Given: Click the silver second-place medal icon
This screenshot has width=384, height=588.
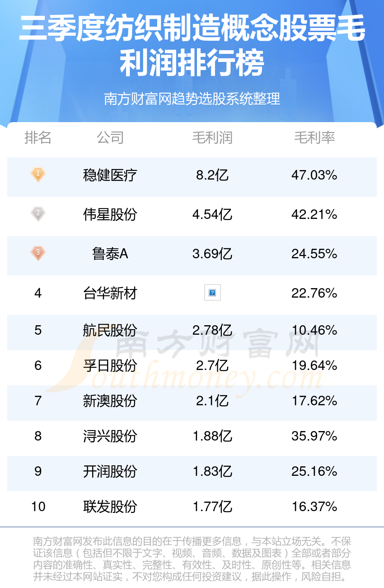Looking at the screenshot, I should [38, 214].
